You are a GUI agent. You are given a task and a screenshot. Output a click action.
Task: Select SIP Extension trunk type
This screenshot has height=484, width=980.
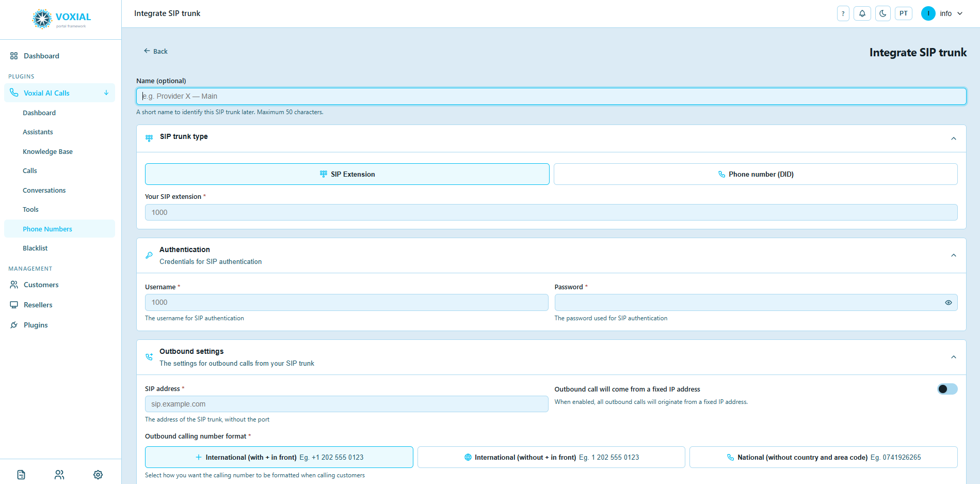[347, 174]
